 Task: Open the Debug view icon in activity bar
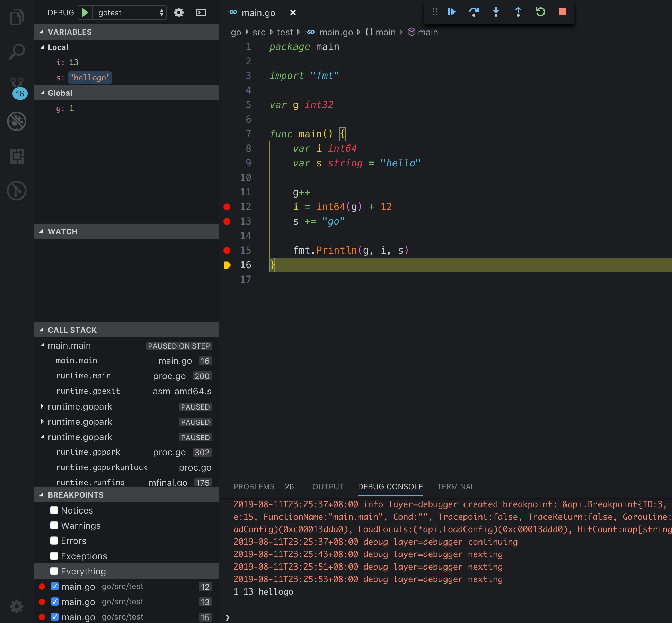click(x=17, y=121)
